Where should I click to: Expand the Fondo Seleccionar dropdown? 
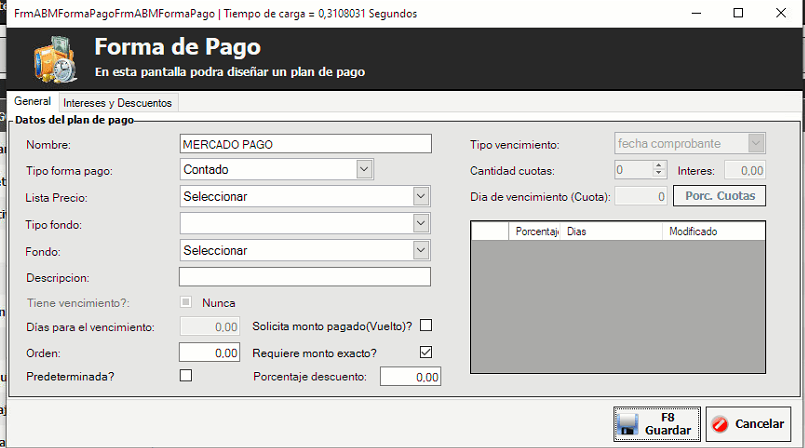point(420,250)
